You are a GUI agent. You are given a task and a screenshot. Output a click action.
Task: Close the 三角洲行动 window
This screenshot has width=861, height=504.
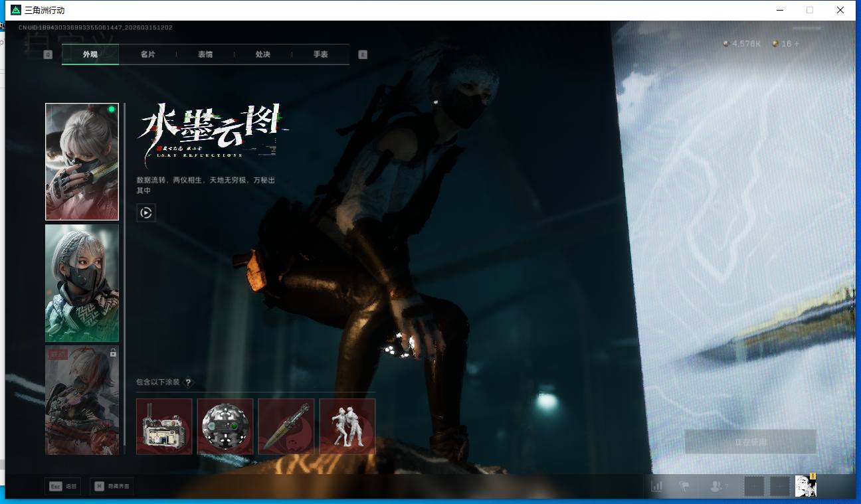840,10
